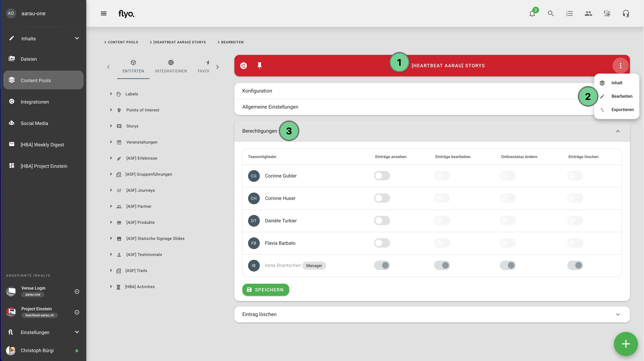Image resolution: width=644 pixels, height=361 pixels.
Task: Click the notifications bell icon
Action: pos(532,14)
